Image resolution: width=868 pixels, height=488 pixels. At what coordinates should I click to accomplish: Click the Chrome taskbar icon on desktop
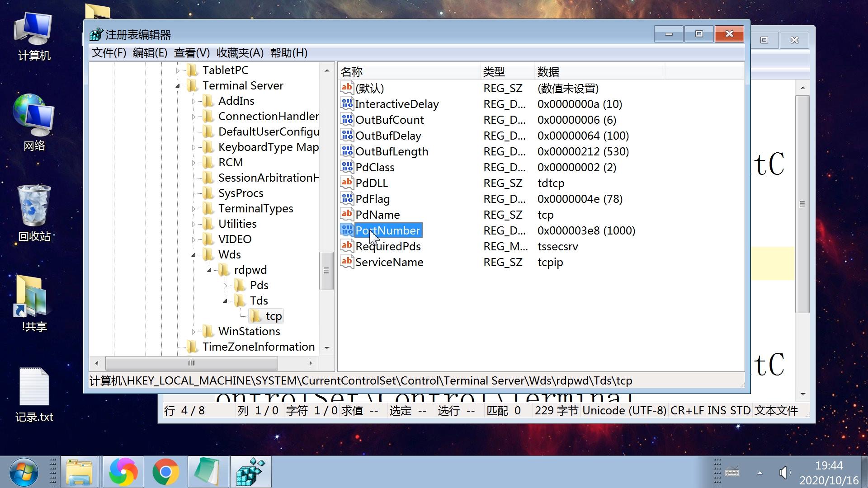pyautogui.click(x=166, y=474)
